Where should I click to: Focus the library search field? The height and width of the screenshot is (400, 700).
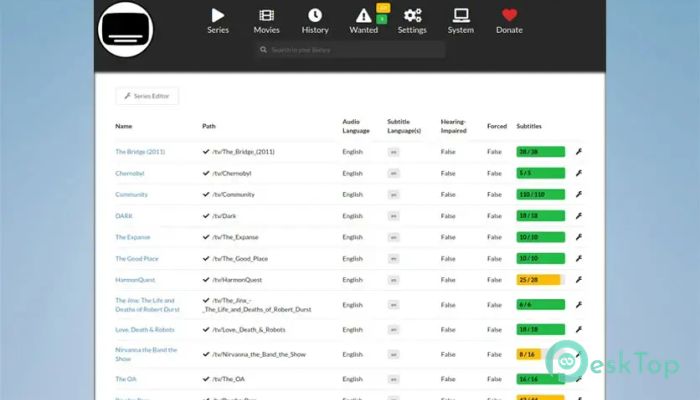350,50
